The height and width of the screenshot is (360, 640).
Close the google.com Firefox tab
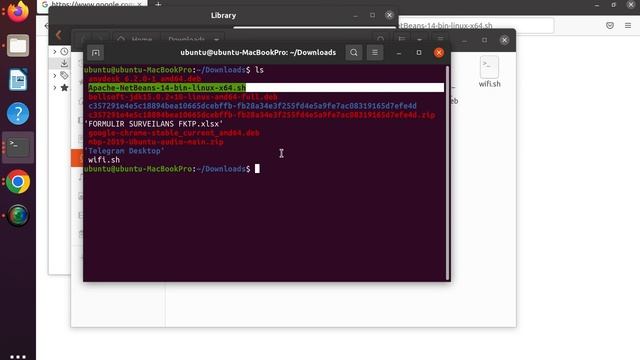139,4
